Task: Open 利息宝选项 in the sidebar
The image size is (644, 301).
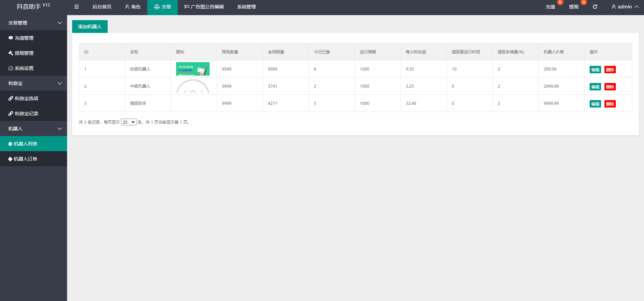Action: pyautogui.click(x=34, y=98)
